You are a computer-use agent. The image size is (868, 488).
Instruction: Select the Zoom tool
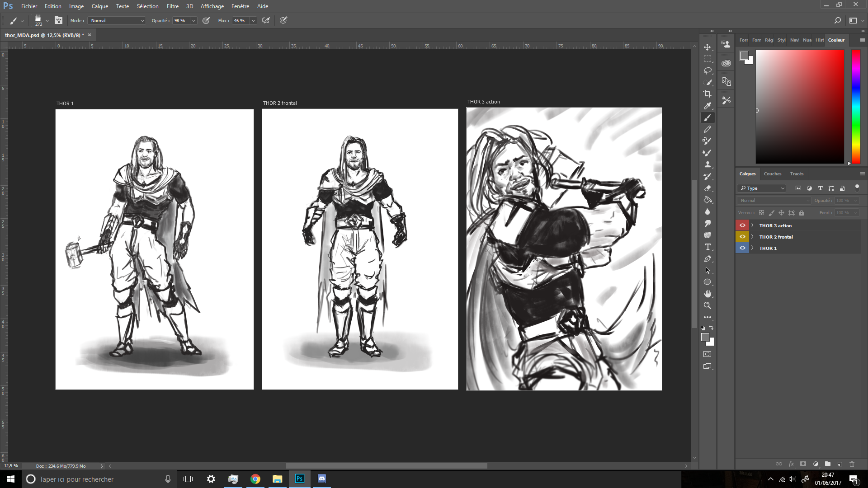(x=708, y=305)
